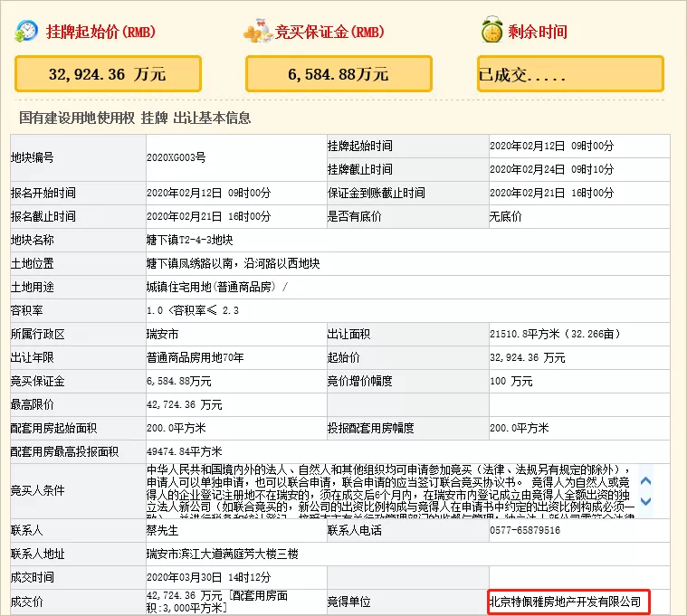Click the 已成交 remaining time box
The height and width of the screenshot is (616, 687).
click(570, 74)
